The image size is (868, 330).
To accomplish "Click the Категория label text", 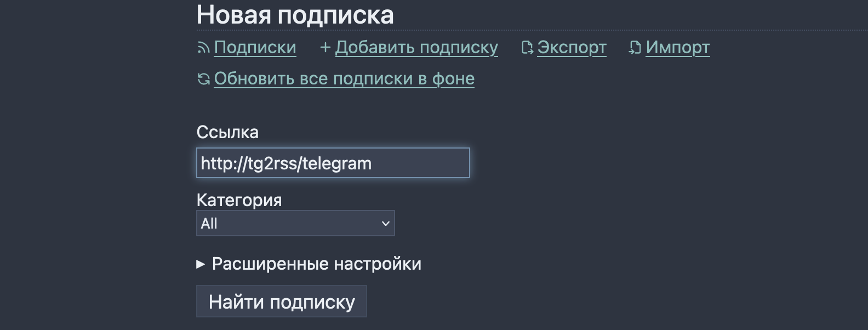I will 239,200.
